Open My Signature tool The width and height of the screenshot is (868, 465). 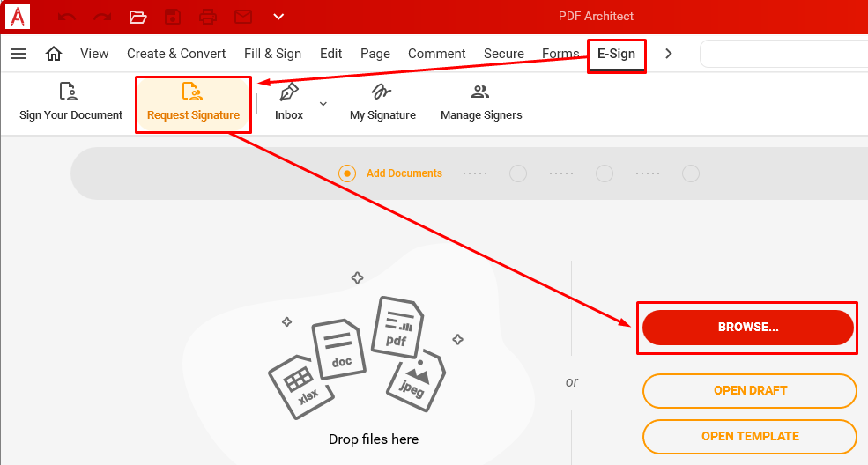pyautogui.click(x=382, y=103)
